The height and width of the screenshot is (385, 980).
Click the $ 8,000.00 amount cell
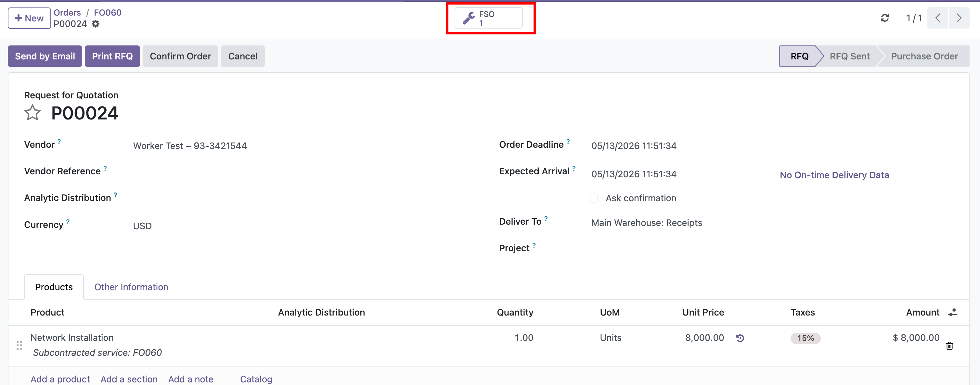tap(916, 338)
